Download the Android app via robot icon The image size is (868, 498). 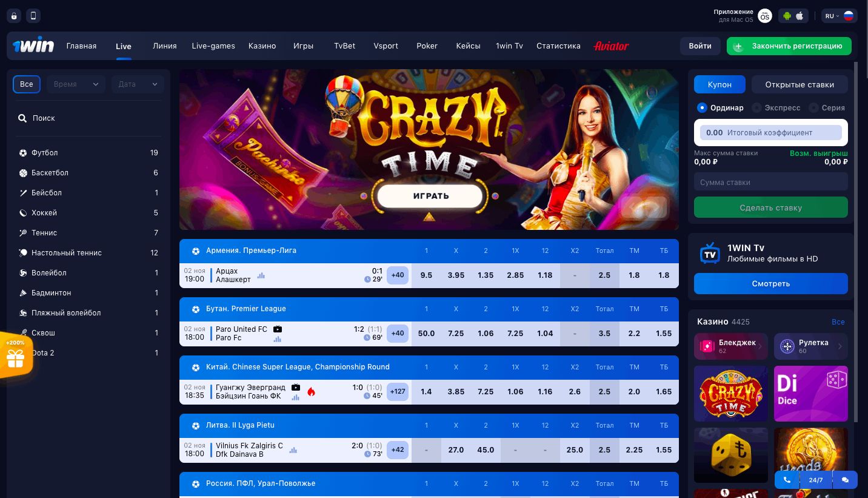click(787, 16)
